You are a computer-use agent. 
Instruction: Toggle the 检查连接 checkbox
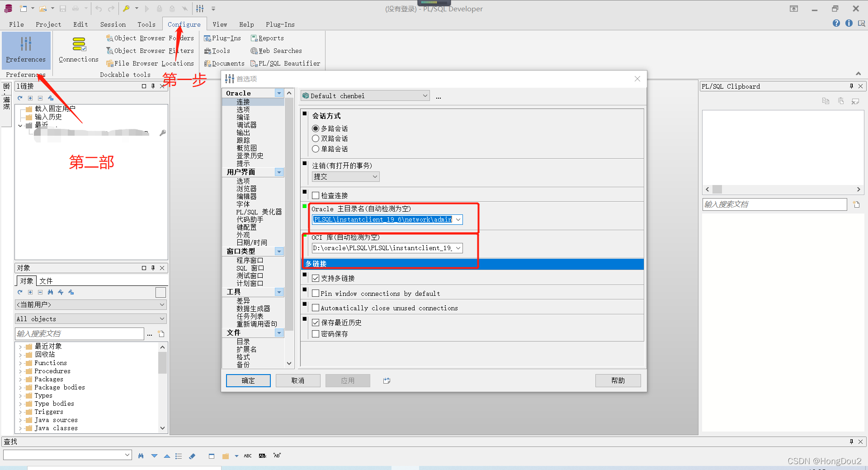[316, 195]
